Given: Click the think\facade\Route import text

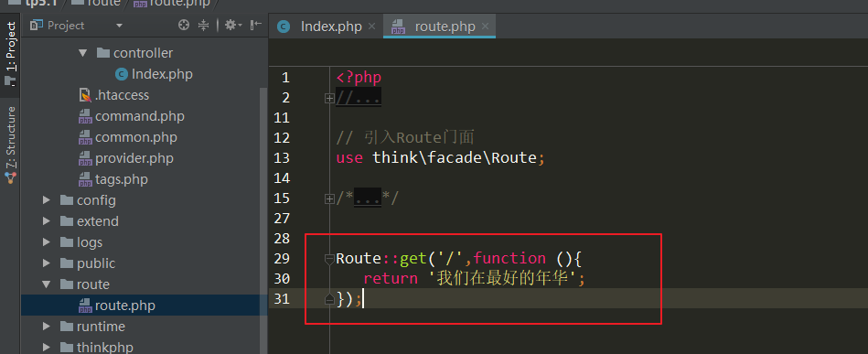Looking at the screenshot, I should pos(455,158).
